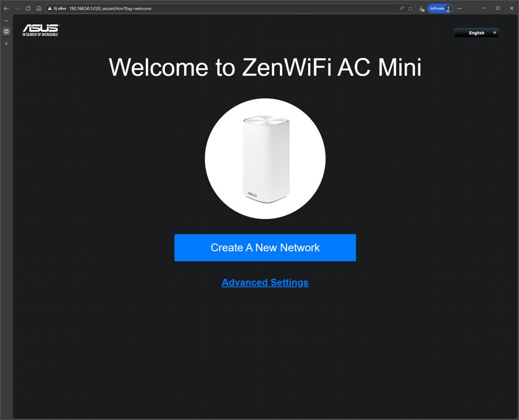Open the Advanced Settings link
519x420 pixels.
pyautogui.click(x=265, y=282)
